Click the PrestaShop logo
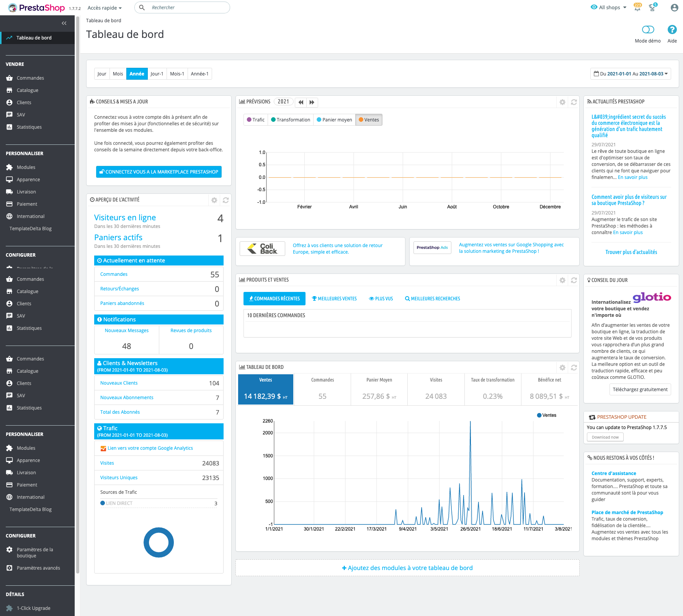 (x=36, y=8)
